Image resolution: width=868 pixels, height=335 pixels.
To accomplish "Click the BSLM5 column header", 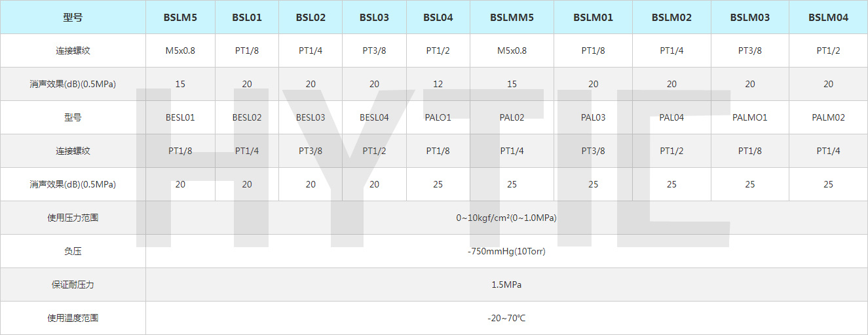I will [180, 17].
